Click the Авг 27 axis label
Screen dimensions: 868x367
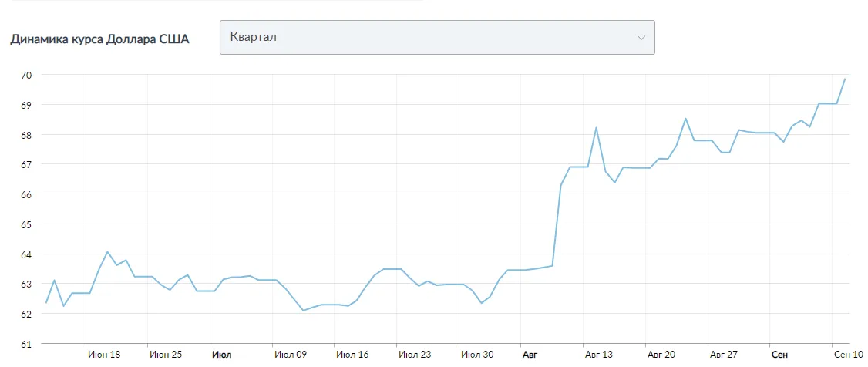[724, 354]
